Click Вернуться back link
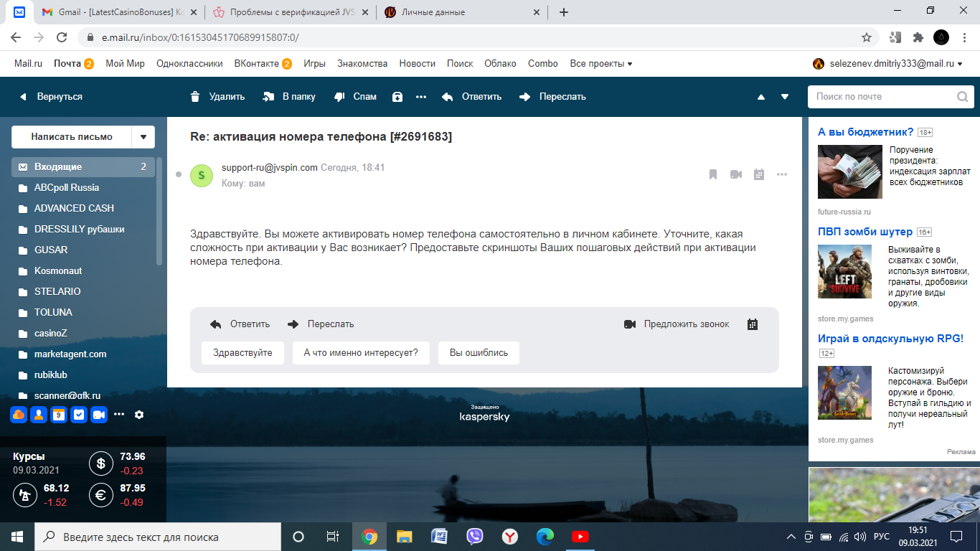This screenshot has height=551, width=980. [51, 96]
